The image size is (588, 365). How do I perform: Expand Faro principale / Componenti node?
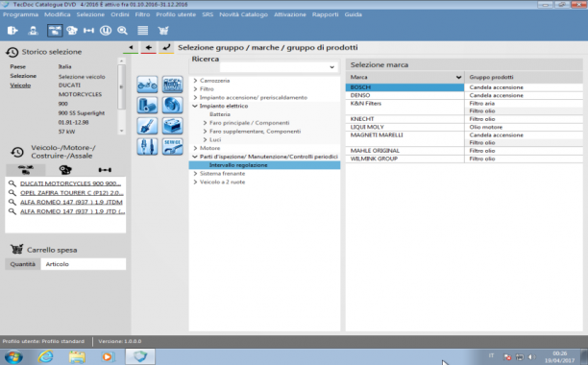205,123
